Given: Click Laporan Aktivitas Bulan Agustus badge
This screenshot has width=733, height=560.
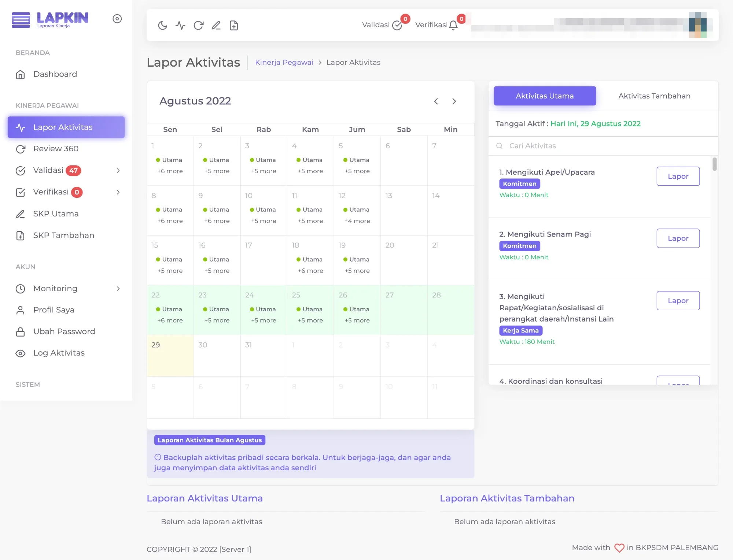Looking at the screenshot, I should [210, 440].
